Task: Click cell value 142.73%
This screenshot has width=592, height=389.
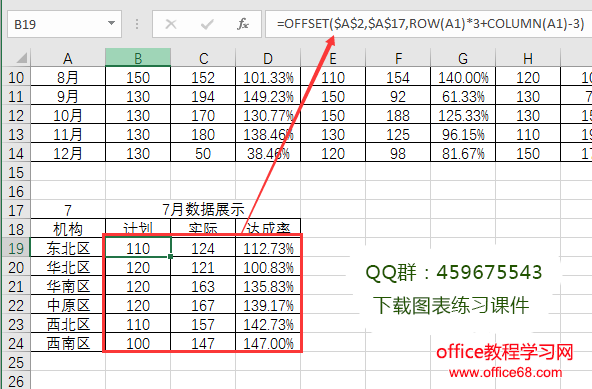Action: point(268,324)
